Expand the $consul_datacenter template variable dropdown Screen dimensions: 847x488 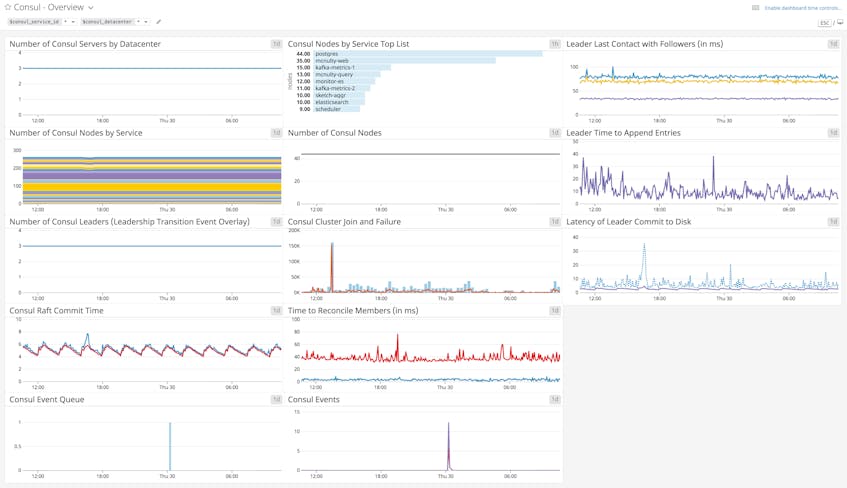[146, 22]
